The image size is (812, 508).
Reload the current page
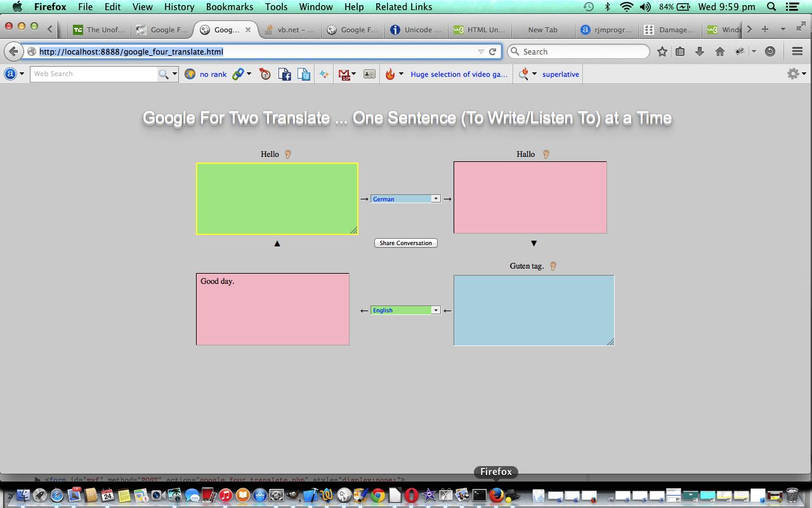(x=492, y=51)
